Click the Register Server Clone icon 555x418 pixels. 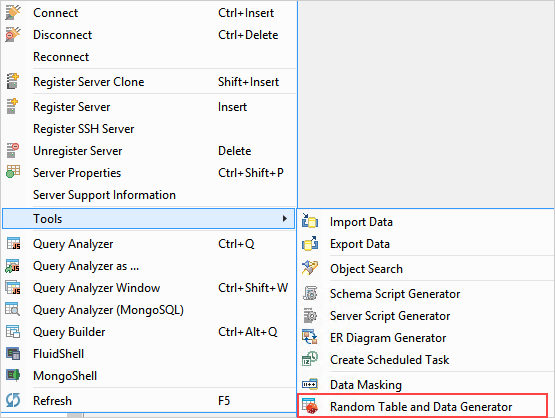13,81
